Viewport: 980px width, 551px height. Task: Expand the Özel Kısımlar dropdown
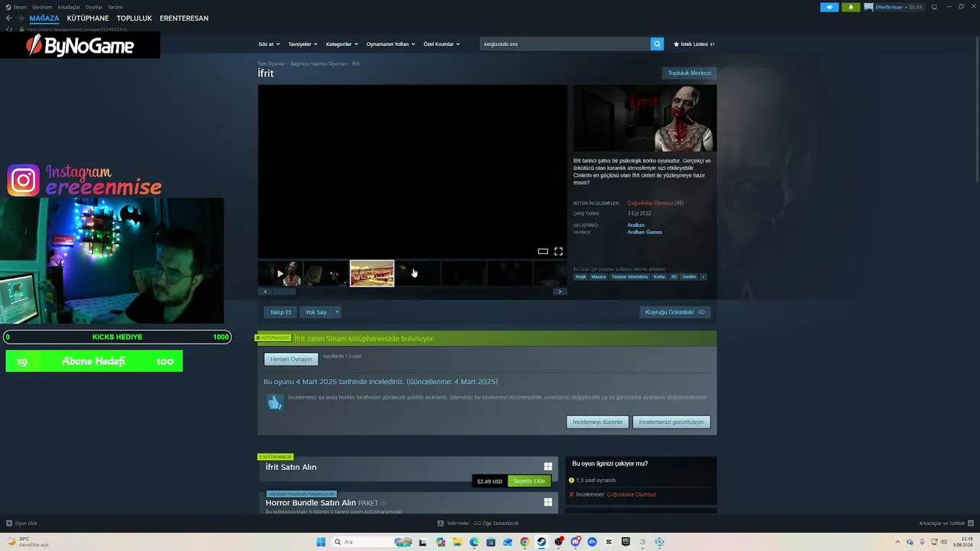click(x=442, y=44)
